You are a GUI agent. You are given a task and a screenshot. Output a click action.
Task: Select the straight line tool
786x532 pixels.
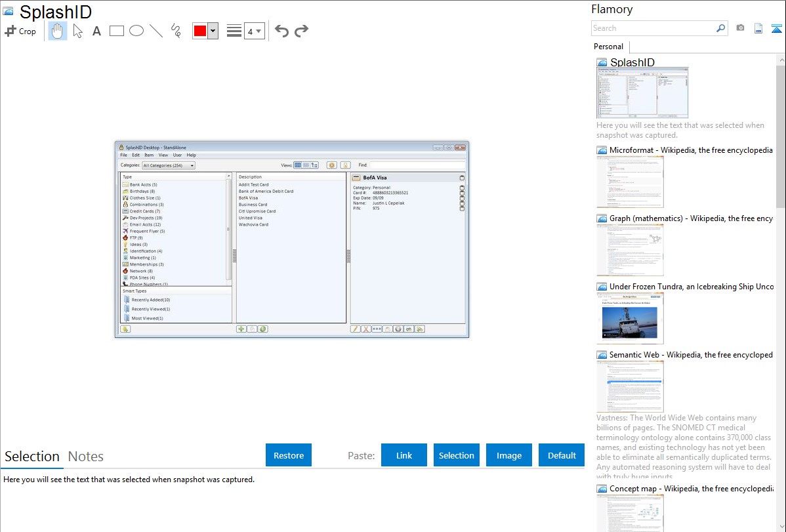(156, 31)
